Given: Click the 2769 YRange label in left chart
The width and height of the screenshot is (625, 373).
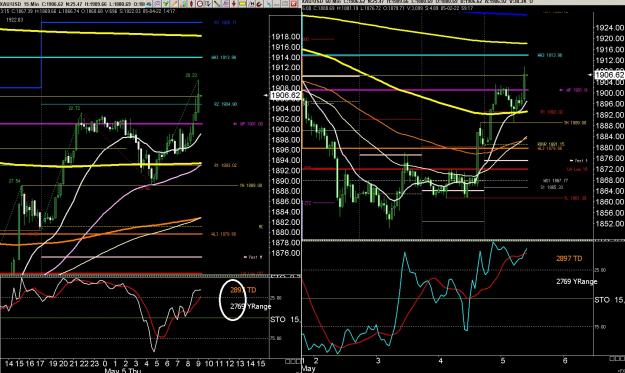Looking at the screenshot, I should (x=251, y=306).
